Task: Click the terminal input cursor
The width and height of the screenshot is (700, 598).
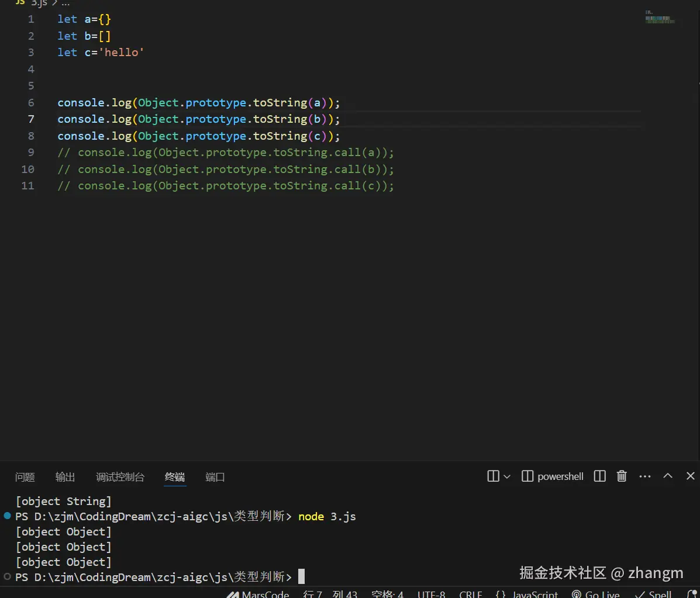Action: (301, 576)
